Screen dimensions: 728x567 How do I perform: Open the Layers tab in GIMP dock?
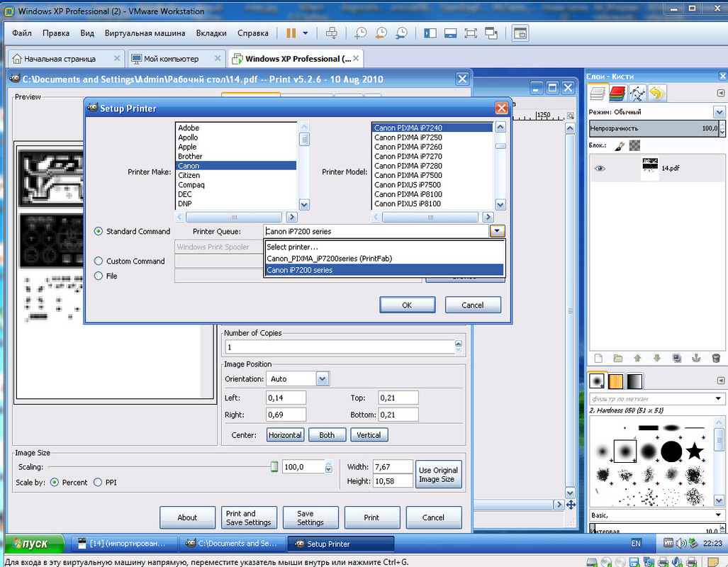pyautogui.click(x=597, y=94)
